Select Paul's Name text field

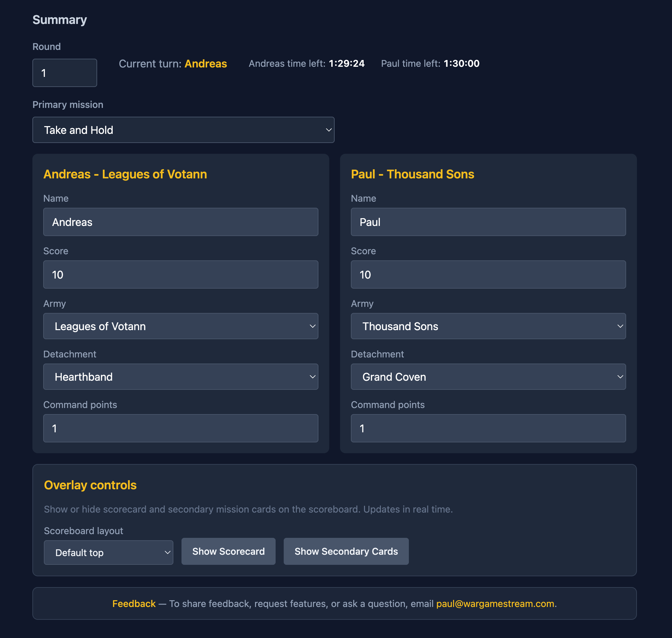(x=488, y=222)
